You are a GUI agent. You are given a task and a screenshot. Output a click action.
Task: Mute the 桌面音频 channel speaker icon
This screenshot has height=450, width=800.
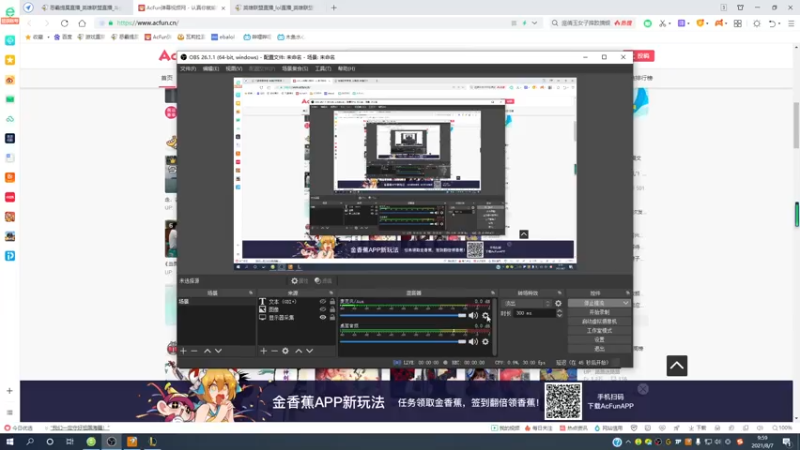coord(473,341)
